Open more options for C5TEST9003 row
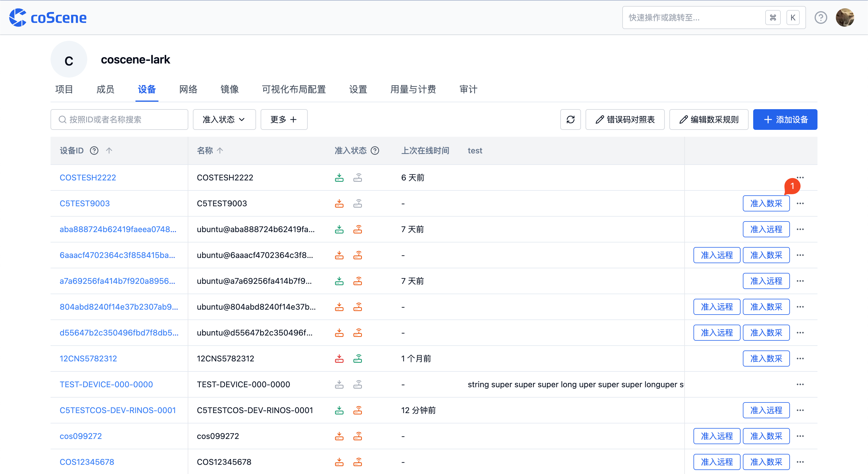Viewport: 868px width, 474px height. [x=800, y=203]
